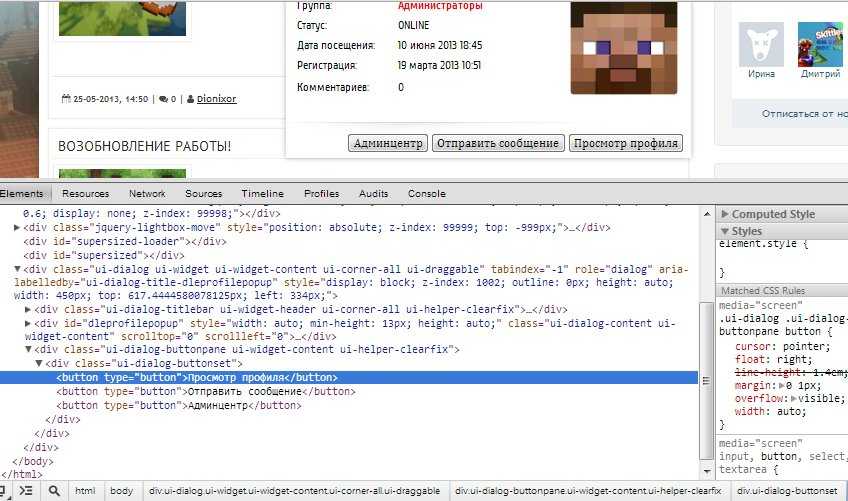
Task: Select the div.ui-dialog.ui-widget breadcrumb
Action: point(294,491)
